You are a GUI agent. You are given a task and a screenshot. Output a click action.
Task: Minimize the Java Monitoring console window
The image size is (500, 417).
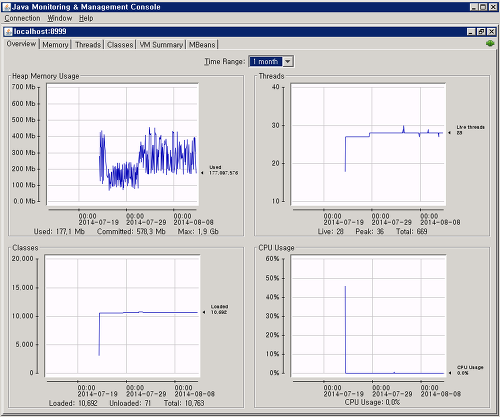pyautogui.click(x=474, y=7)
